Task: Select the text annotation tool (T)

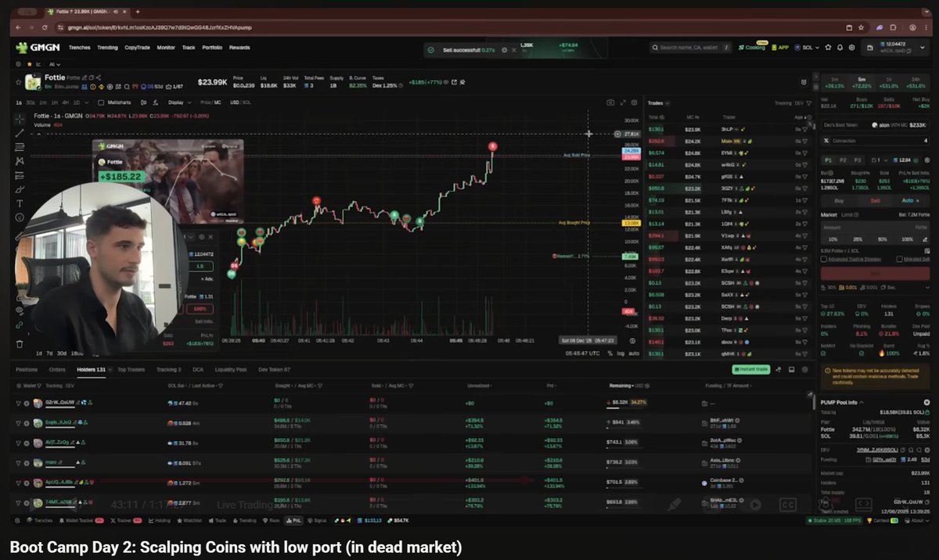Action: click(x=20, y=203)
